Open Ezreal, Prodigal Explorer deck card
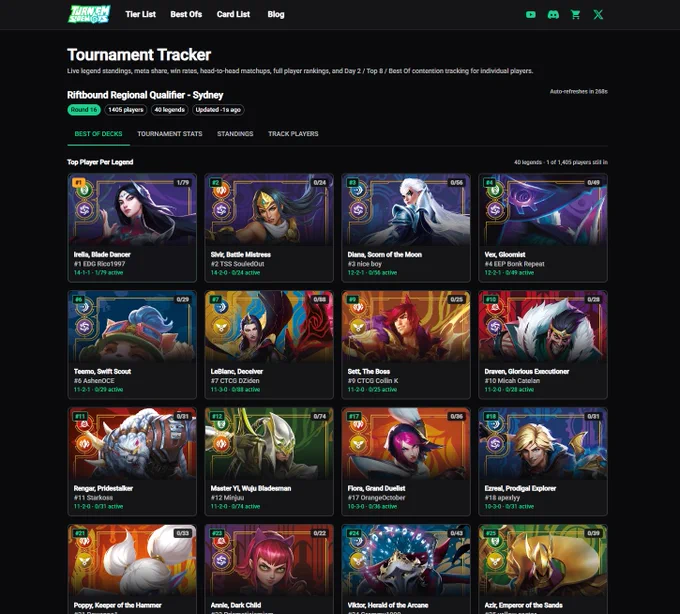This screenshot has width=680, height=614. (543, 461)
